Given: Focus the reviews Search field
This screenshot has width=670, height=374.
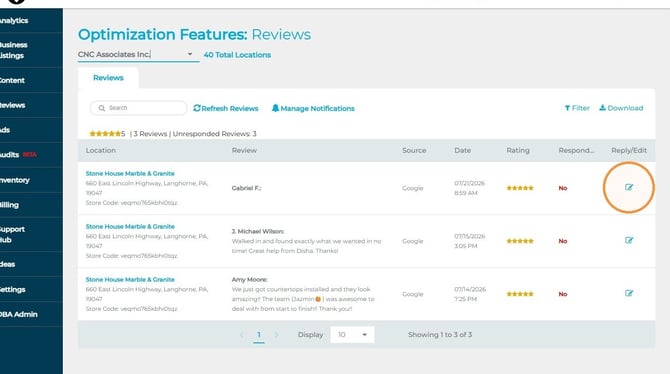Looking at the screenshot, I should pos(138,108).
